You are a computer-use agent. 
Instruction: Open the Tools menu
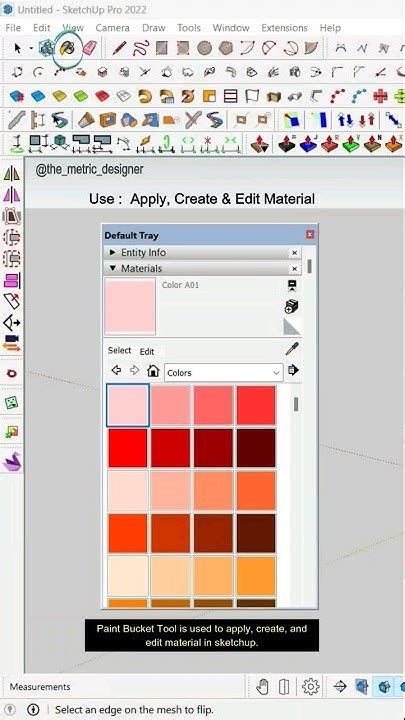(189, 28)
